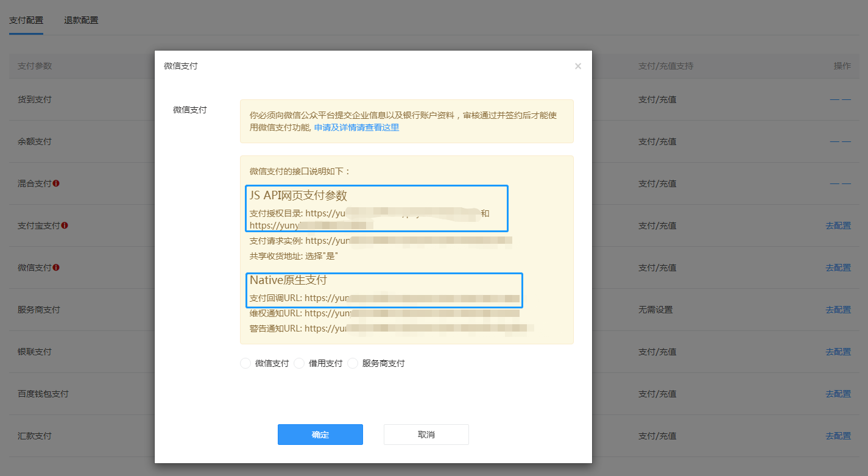Screen dimensions: 868x476
Task: Click the 服务商支付 row label in the table
Action: click(x=39, y=310)
